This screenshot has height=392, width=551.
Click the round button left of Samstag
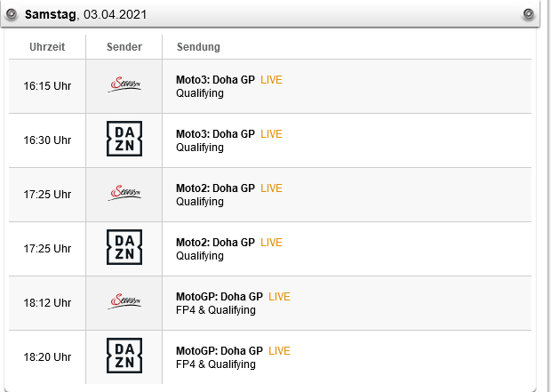pyautogui.click(x=12, y=14)
